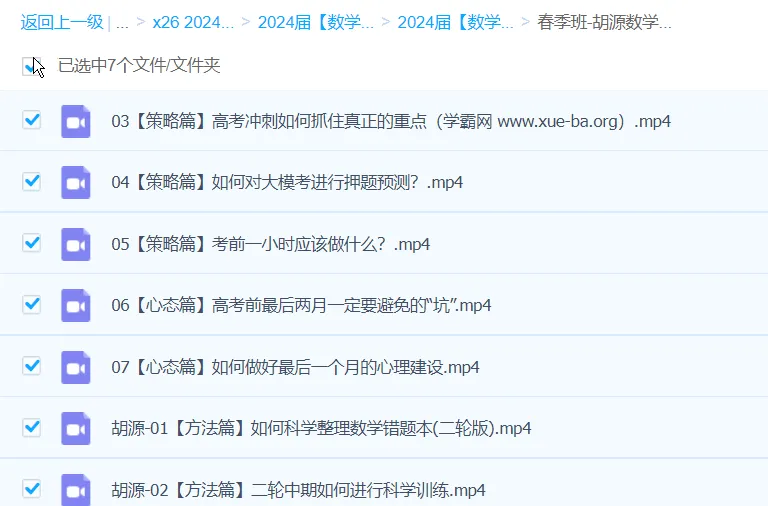
Task: Deselect the 05【策略篇】考前一小时 checkbox
Action: (32, 243)
